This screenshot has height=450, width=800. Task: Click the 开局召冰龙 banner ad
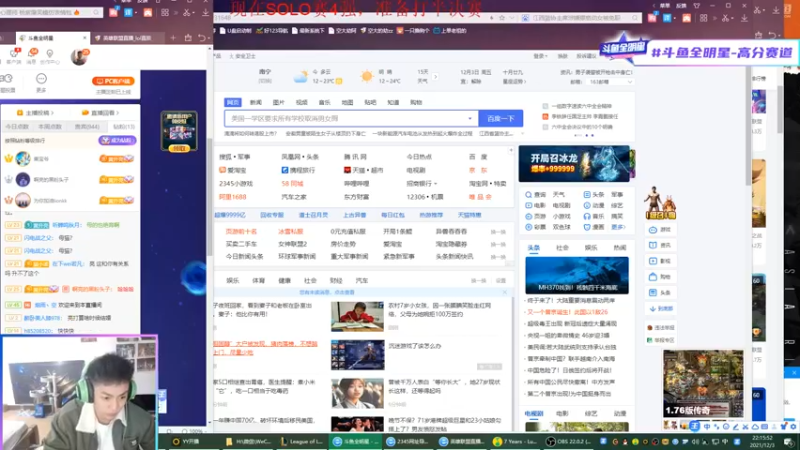(574, 164)
